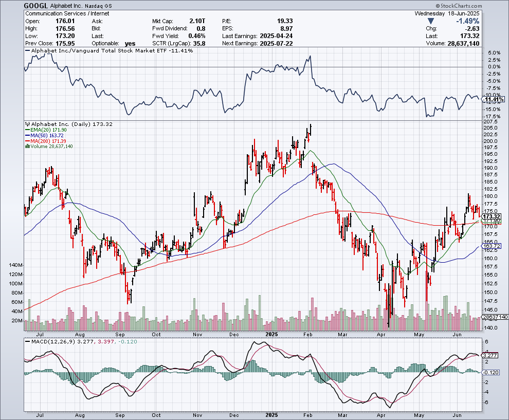Click the MACD(12,26,9) indicator legend
Image resolution: width=509 pixels, height=420 pixels.
tap(81, 341)
